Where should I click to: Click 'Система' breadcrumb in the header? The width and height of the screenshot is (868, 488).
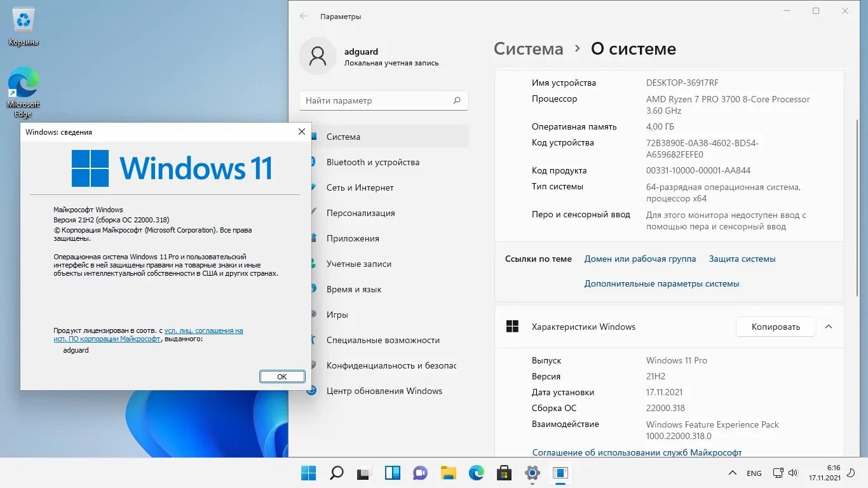click(529, 49)
